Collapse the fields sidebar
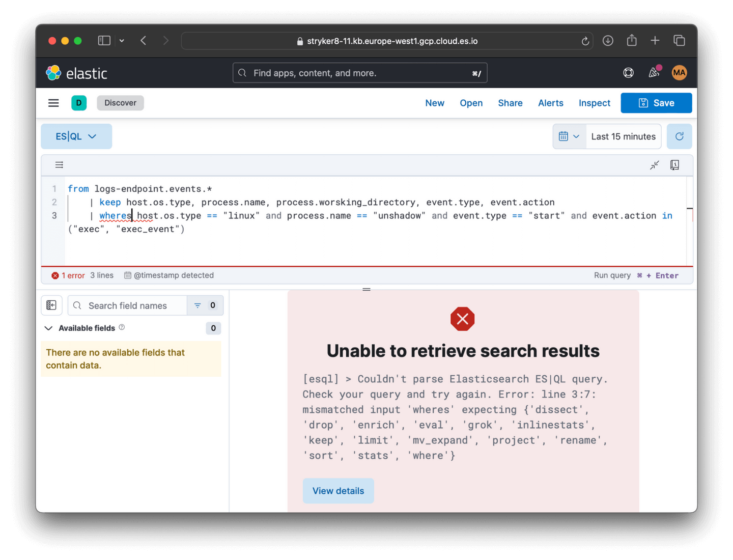Screen dimensions: 733x560 [51, 305]
